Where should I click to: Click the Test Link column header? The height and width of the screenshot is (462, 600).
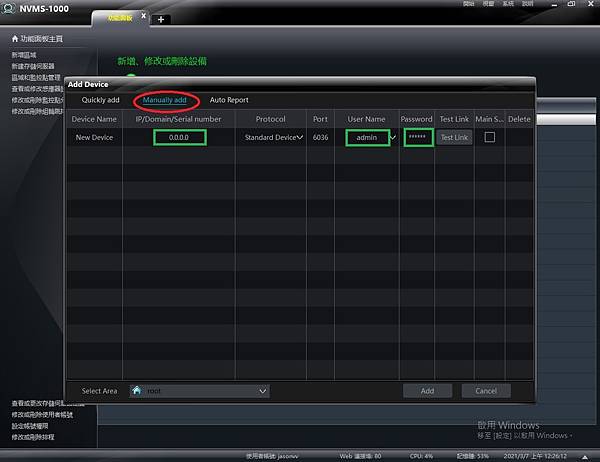[x=454, y=119]
